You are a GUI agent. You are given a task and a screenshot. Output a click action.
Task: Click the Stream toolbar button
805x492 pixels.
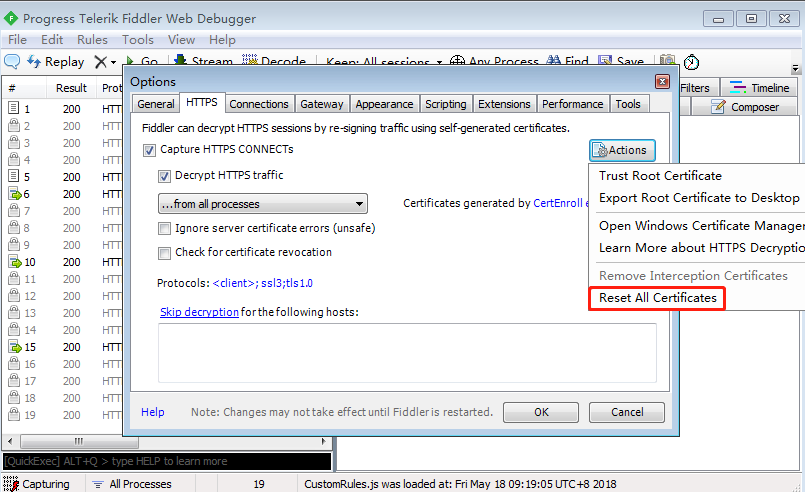(203, 60)
